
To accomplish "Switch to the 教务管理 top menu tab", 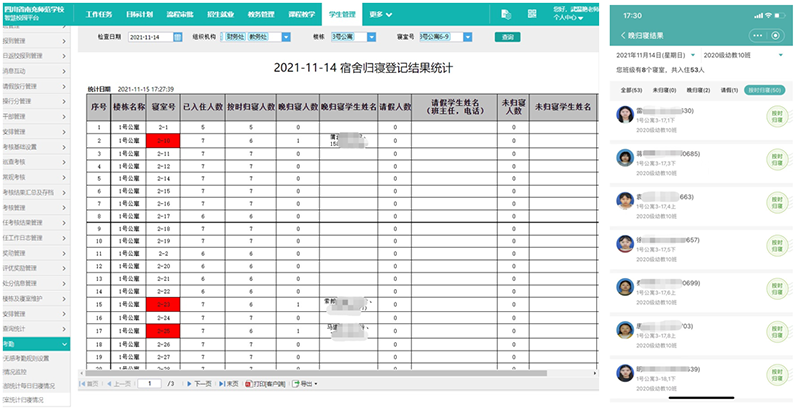I will 260,15.
